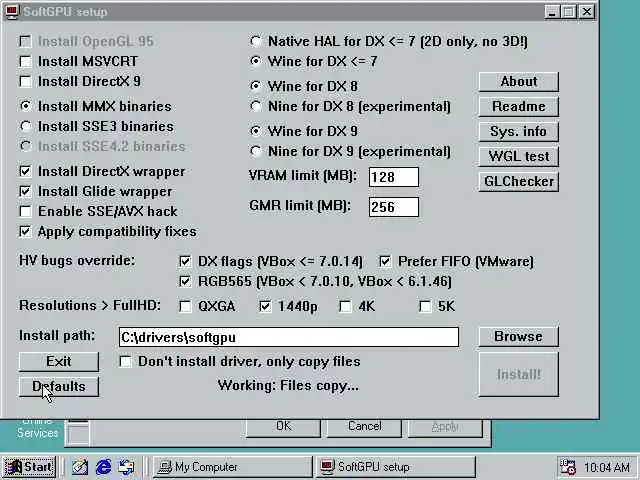
Task: Select Wine for DX <= 7
Action: tap(256, 62)
